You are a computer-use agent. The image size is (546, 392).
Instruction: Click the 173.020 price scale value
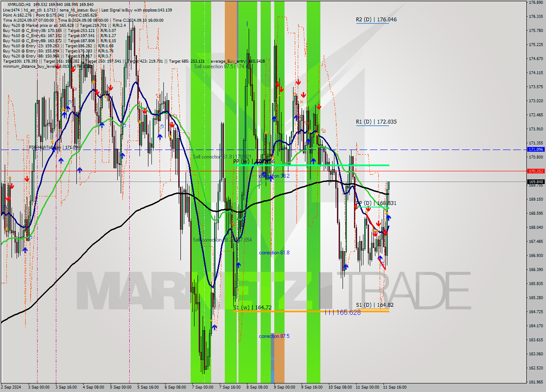point(535,101)
